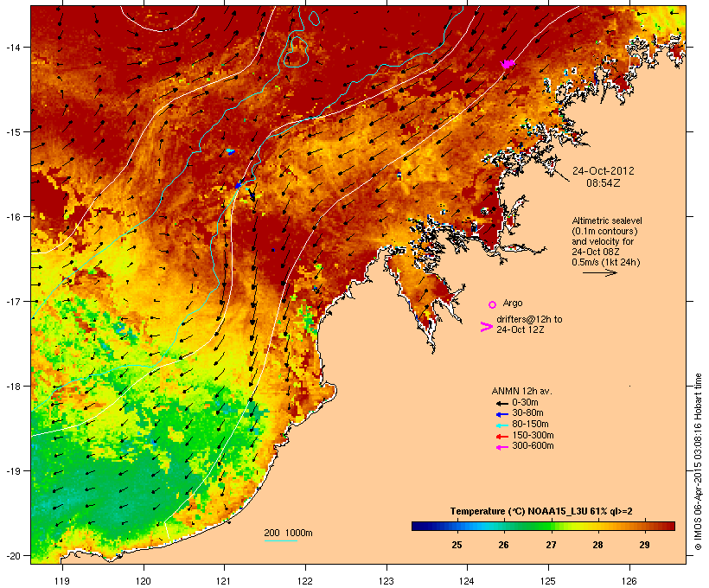
Task: Click the black 0-30m legend arrow
Action: coord(501,403)
